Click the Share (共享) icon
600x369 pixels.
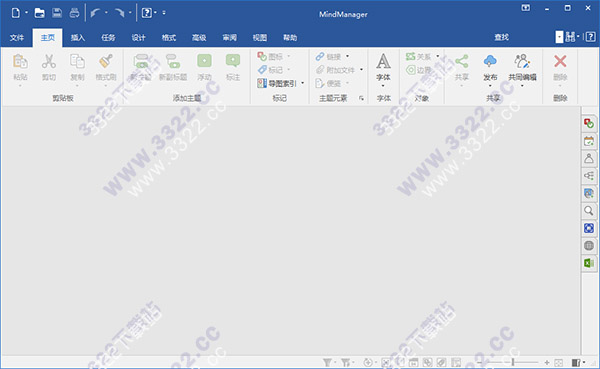461,61
